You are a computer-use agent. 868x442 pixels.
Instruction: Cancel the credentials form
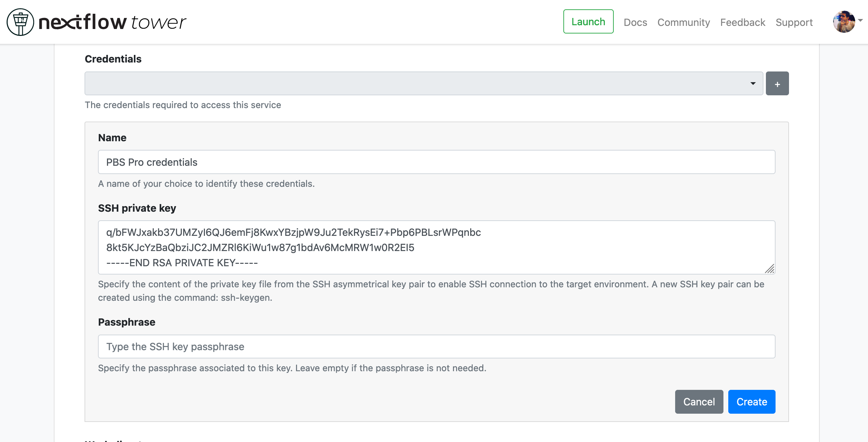click(x=699, y=402)
